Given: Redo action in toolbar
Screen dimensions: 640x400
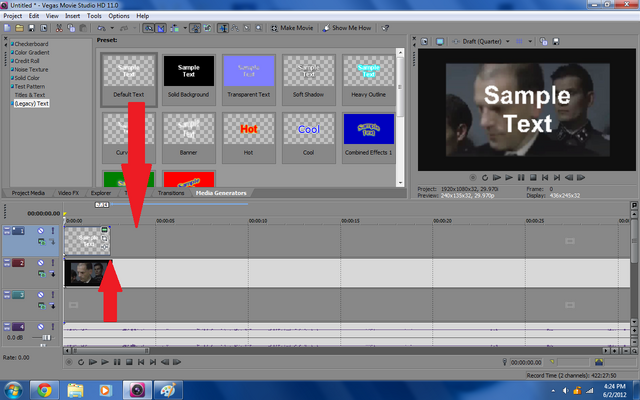Looking at the screenshot, I should [124, 28].
